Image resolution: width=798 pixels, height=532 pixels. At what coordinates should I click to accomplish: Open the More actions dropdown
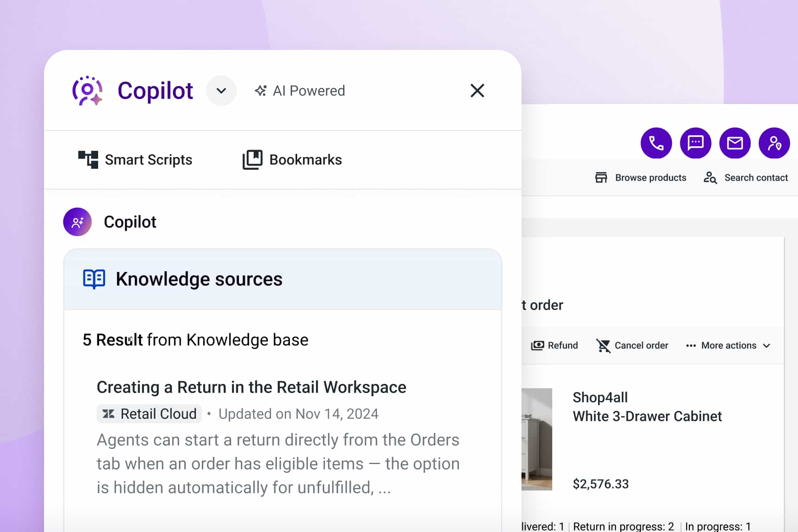728,345
